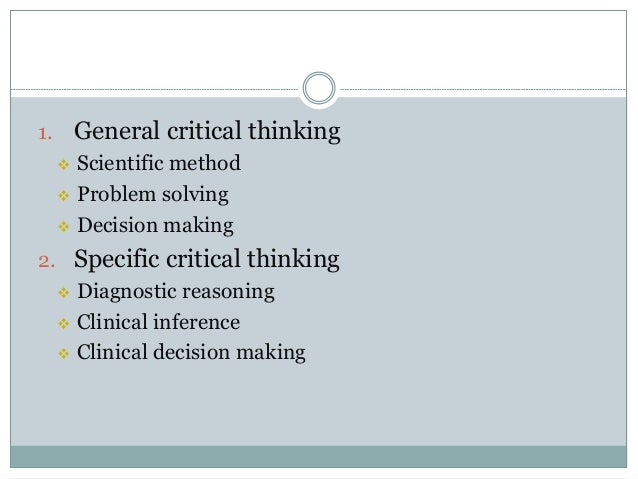Click the Clinical decision making text
The height and width of the screenshot is (479, 638).
pos(191,353)
